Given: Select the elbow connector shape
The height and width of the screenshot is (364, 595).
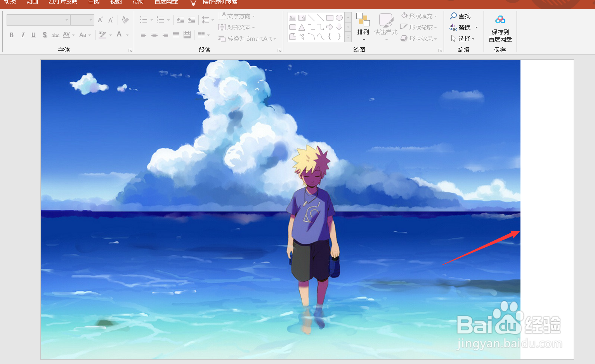Looking at the screenshot, I should click(311, 27).
